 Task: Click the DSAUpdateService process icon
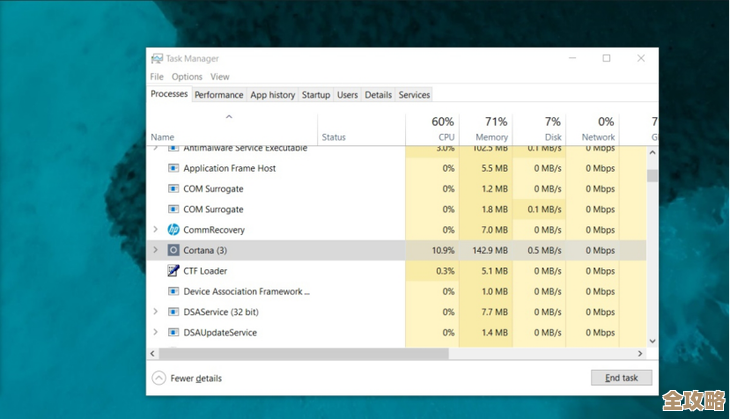(x=173, y=333)
